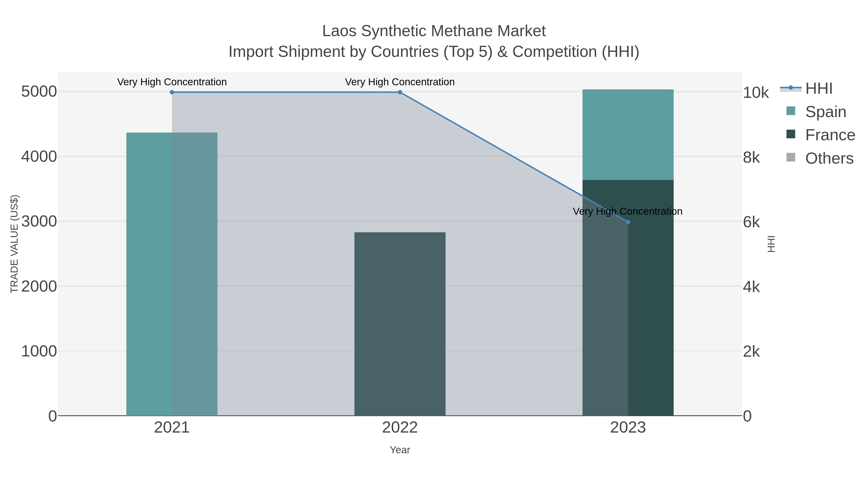
Task: Click the 'Very High Concentration' label above 2021
Action: (172, 82)
